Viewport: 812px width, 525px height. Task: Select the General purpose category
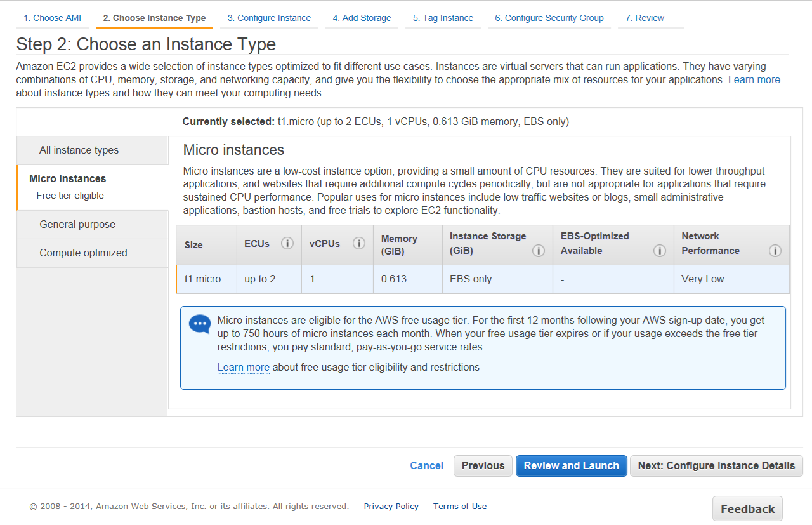(77, 225)
